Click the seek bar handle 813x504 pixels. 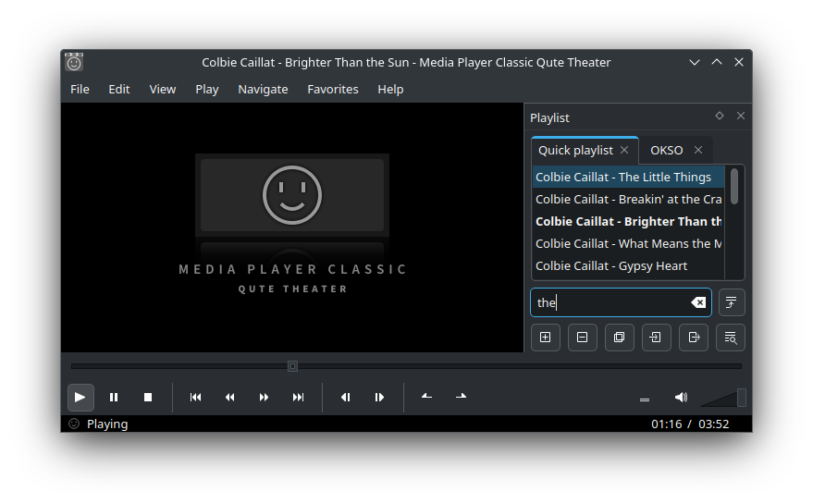292,366
